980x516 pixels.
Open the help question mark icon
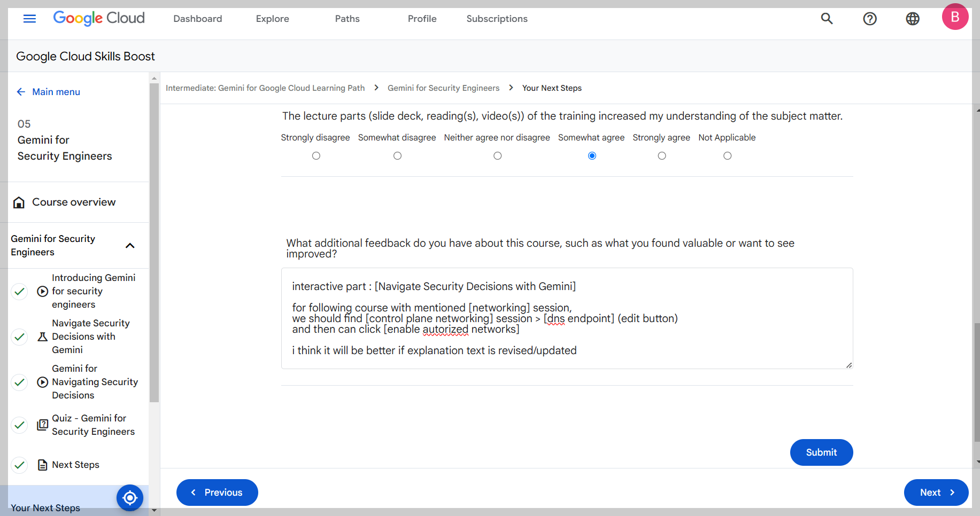click(870, 19)
